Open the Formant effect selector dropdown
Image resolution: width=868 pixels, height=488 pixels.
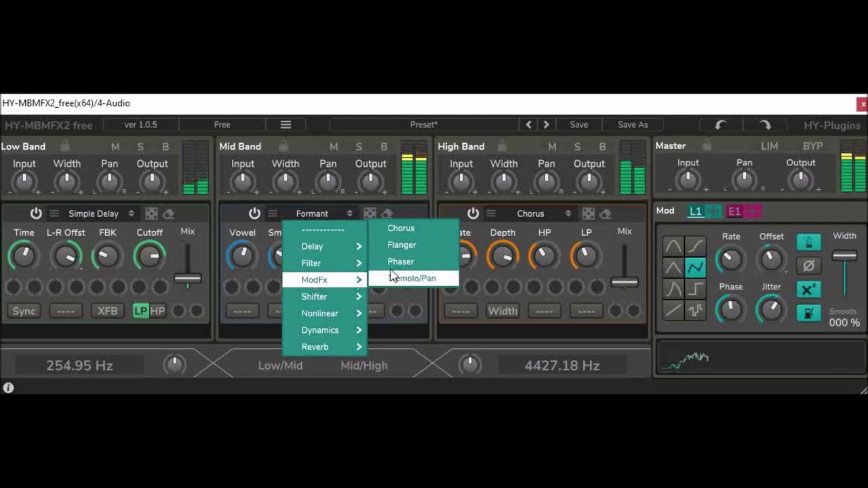click(x=319, y=213)
